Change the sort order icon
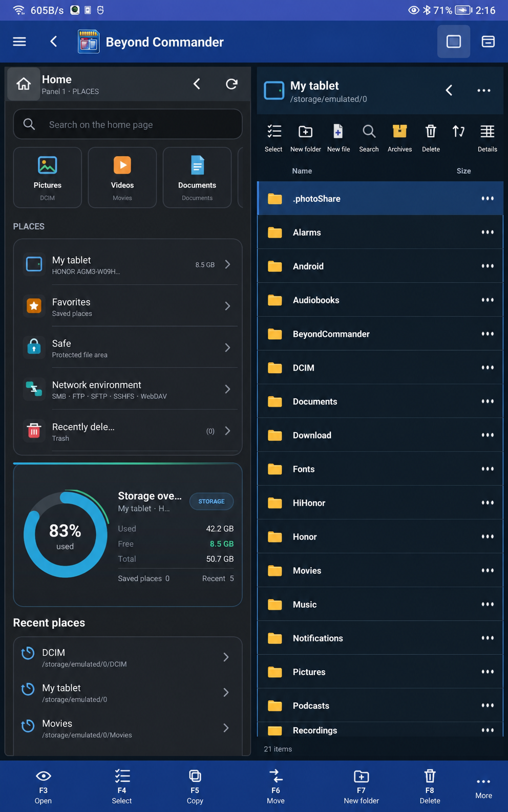Image resolution: width=508 pixels, height=812 pixels. tap(459, 132)
